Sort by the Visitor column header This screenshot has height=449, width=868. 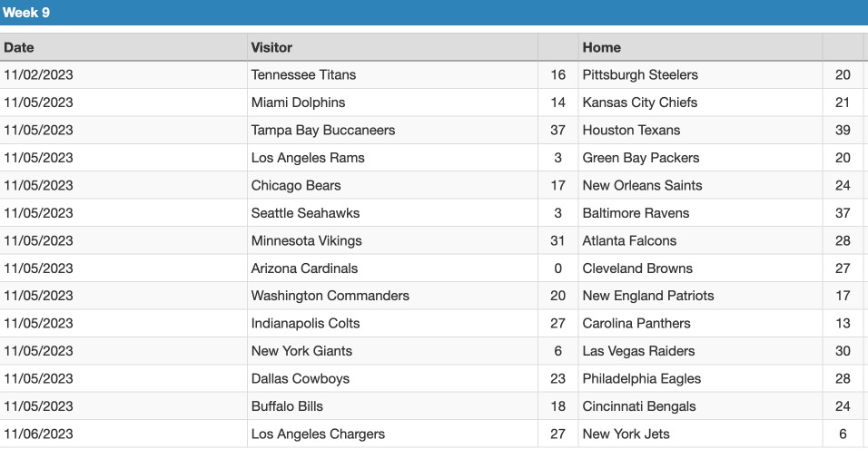coord(392,47)
